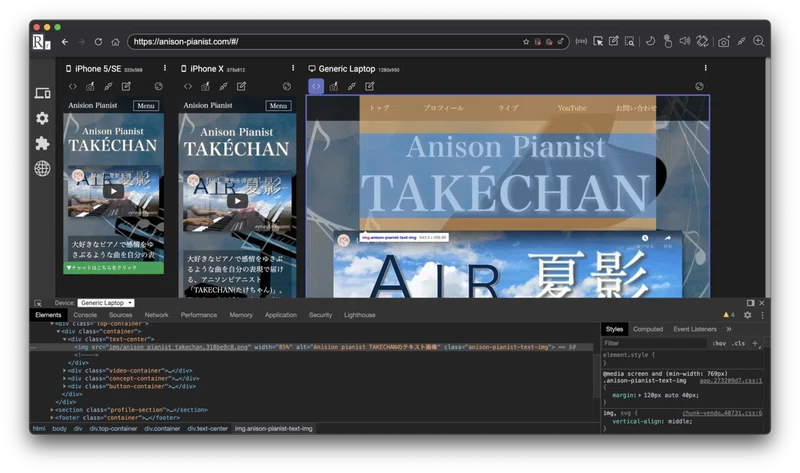
Task: Take iPhone X screenshot with its camera icon
Action: [x=205, y=86]
